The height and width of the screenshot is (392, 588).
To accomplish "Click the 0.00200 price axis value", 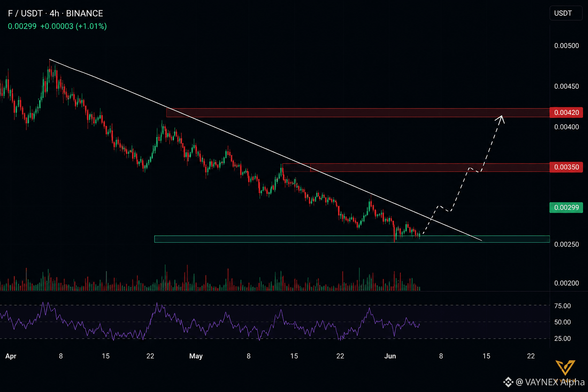I will coord(567,283).
